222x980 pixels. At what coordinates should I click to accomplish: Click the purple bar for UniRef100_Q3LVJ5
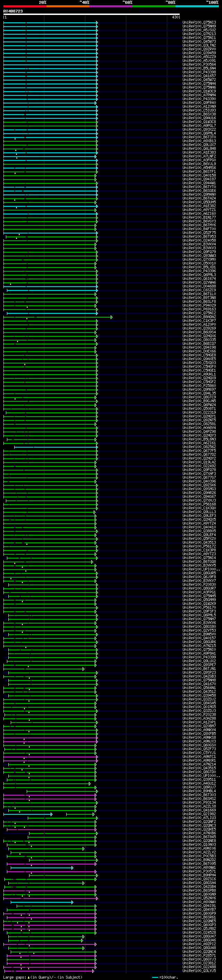tap(49, 971)
